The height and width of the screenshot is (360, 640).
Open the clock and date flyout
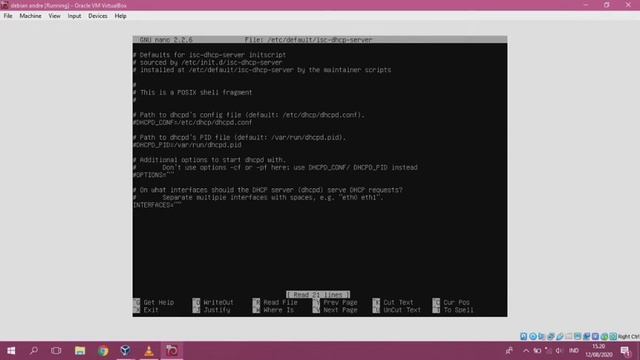(x=598, y=351)
